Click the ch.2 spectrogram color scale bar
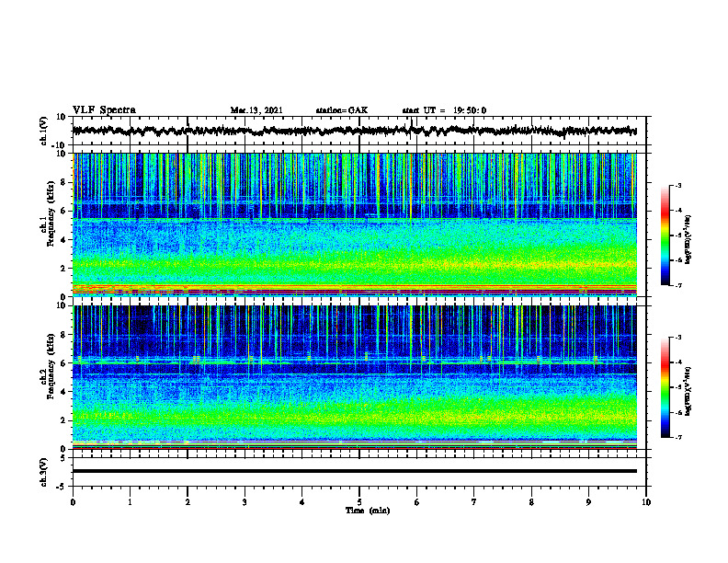728x563 pixels. coord(665,387)
